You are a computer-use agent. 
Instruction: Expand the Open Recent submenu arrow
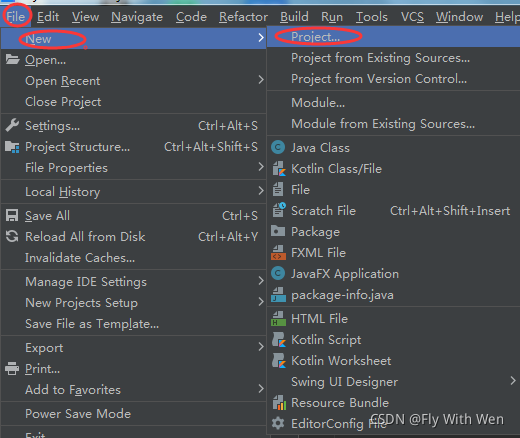coord(261,80)
